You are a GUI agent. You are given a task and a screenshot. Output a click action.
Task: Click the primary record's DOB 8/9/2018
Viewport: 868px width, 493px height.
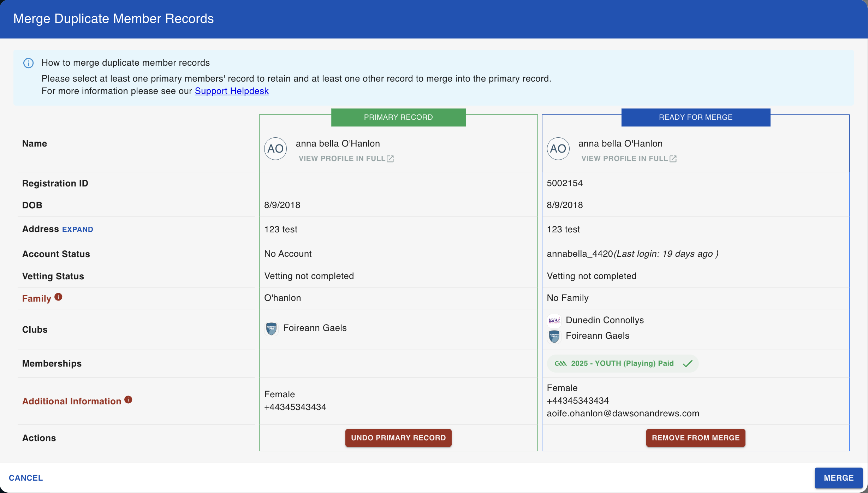tap(282, 205)
